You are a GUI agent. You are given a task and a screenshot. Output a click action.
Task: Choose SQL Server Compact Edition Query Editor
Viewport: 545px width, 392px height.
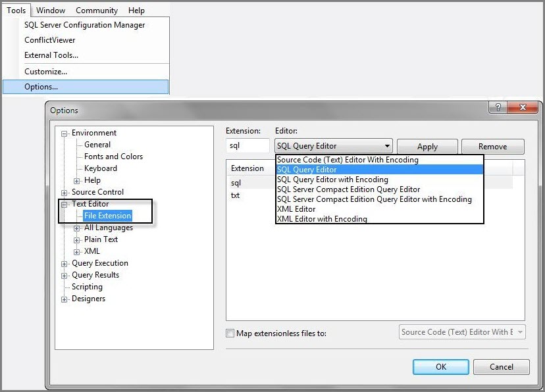coord(380,189)
